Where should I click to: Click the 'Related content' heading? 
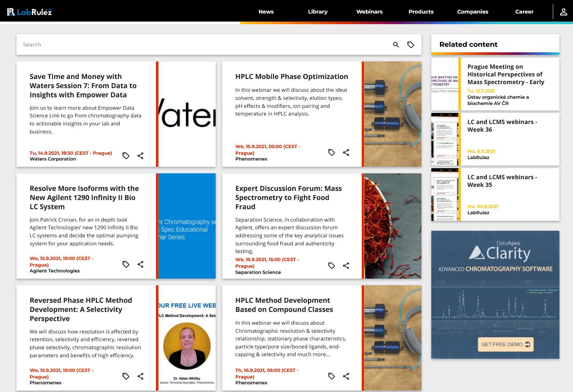click(x=469, y=45)
